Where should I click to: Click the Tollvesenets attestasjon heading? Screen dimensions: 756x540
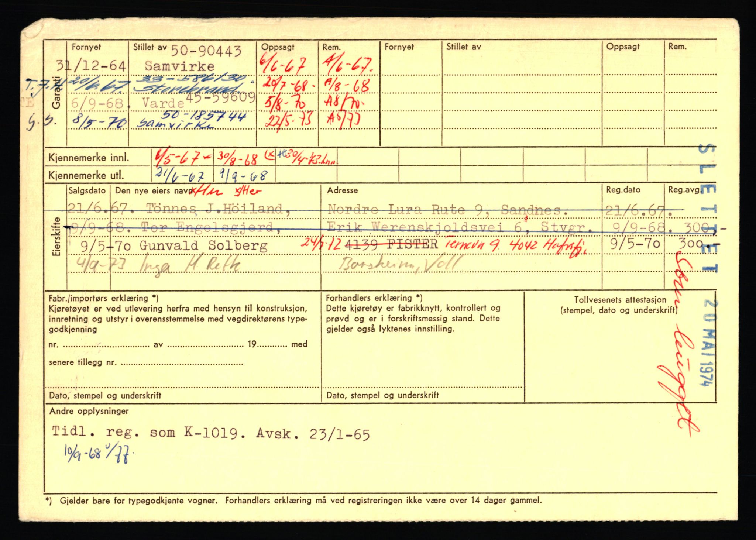(620, 300)
